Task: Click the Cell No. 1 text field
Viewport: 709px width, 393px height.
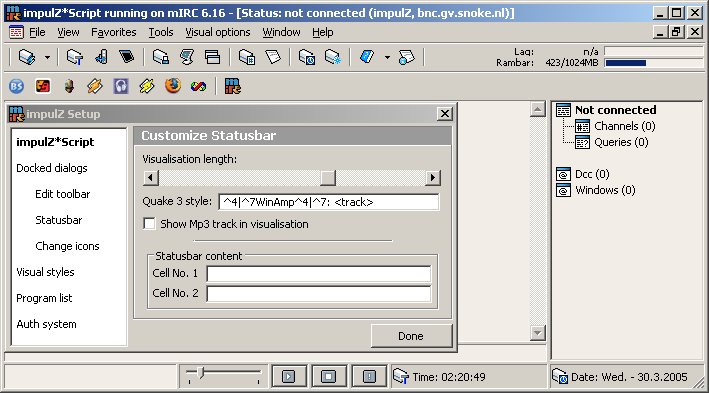Action: tap(319, 273)
